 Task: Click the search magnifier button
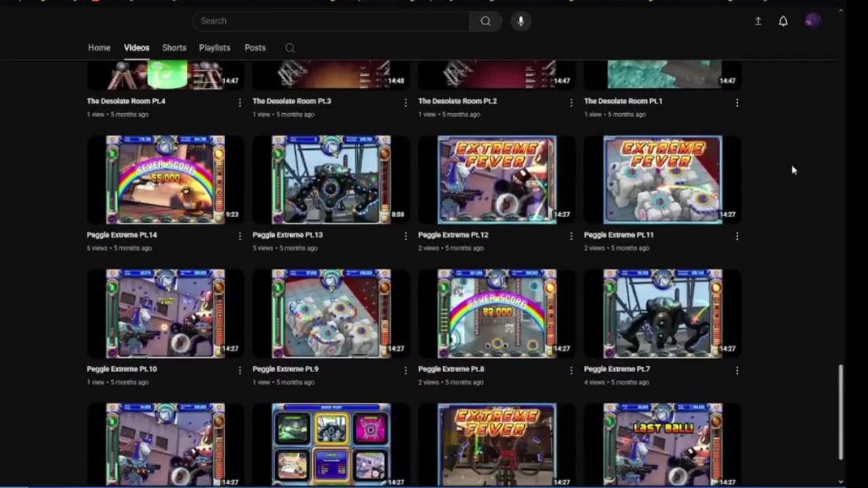pos(486,21)
